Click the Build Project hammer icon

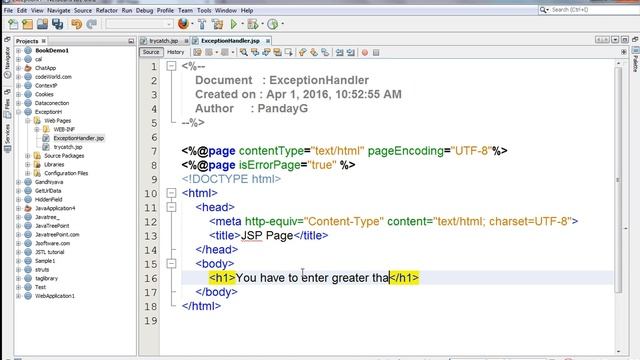pos(202,24)
